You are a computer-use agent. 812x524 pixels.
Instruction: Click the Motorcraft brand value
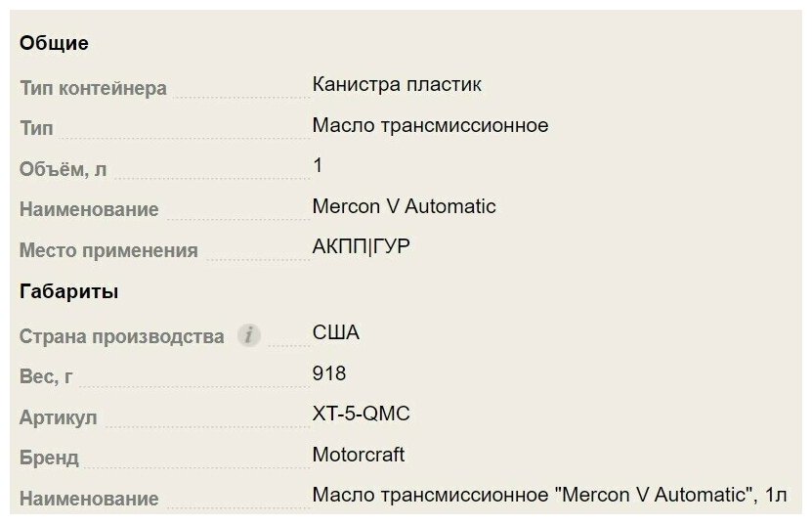coord(359,455)
